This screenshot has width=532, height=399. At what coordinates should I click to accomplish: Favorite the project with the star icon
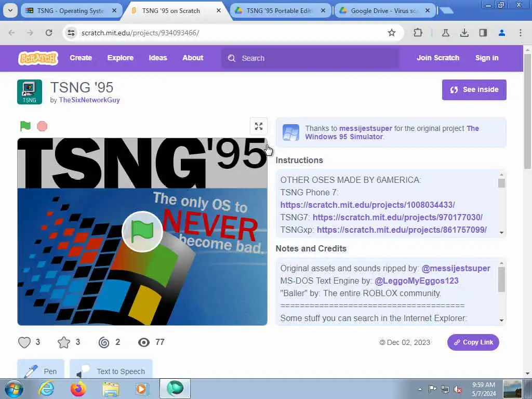point(64,342)
